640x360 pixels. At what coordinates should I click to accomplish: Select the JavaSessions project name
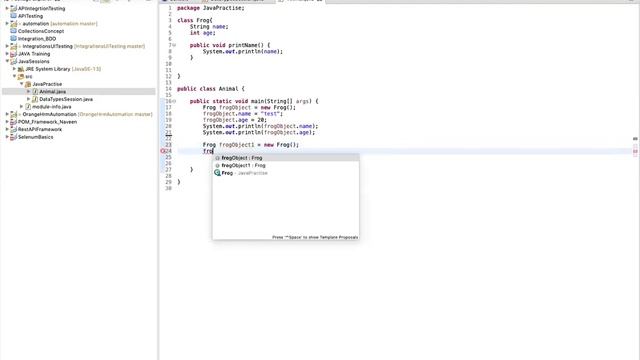click(33, 61)
